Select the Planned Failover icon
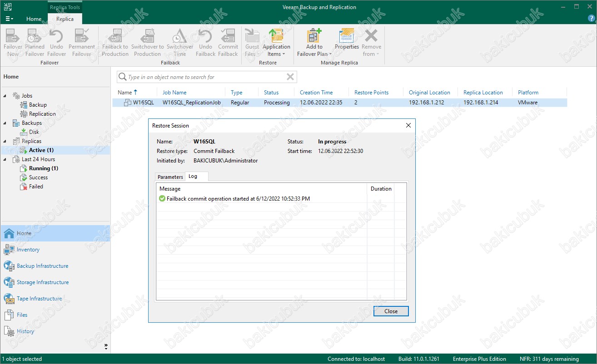 point(35,43)
